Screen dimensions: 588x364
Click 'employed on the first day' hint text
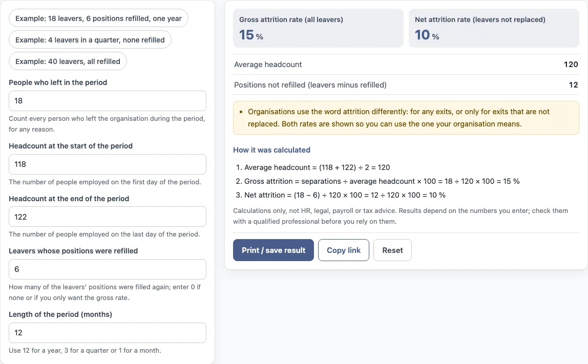tap(105, 182)
